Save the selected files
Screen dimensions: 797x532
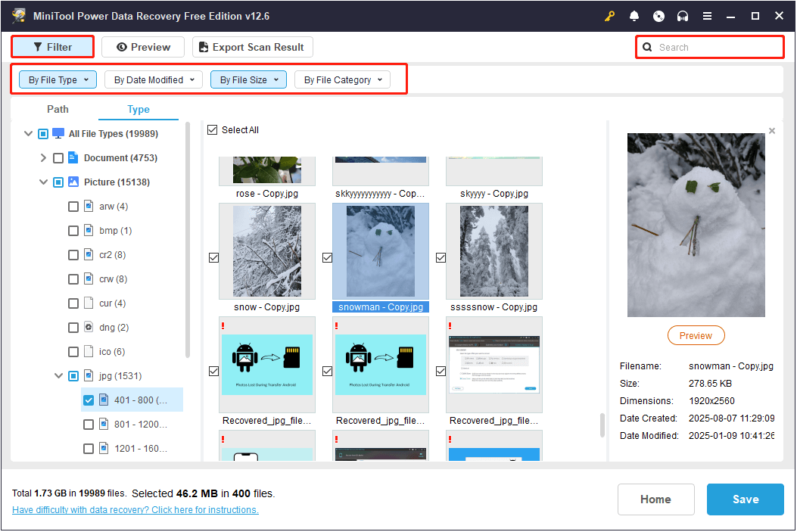(x=745, y=499)
